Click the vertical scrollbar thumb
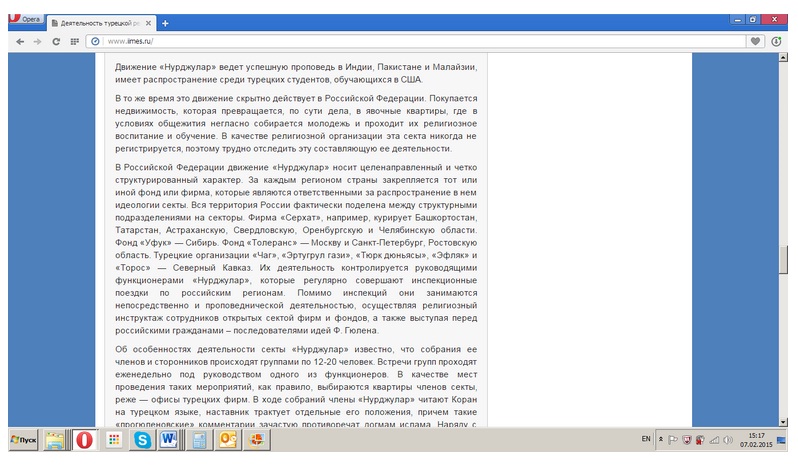798x470 pixels. coord(783,259)
